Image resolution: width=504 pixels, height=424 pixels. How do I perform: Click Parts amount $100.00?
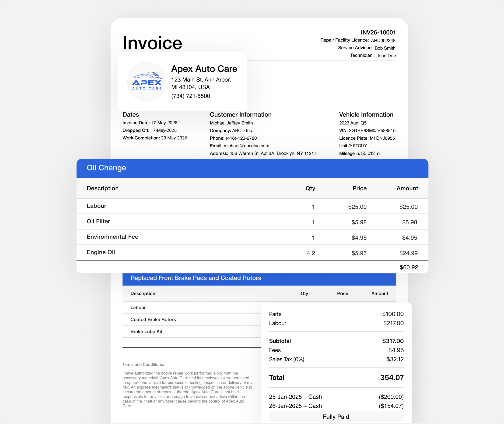tap(393, 314)
